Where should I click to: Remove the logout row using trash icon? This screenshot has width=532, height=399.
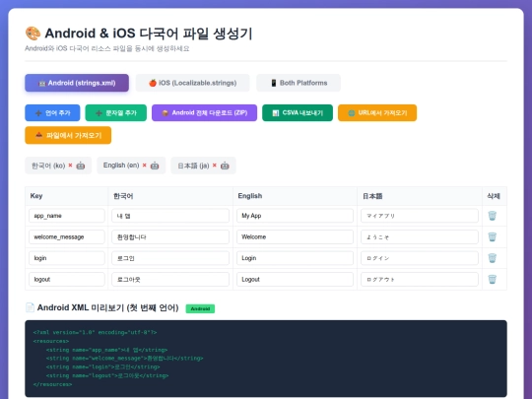pyautogui.click(x=492, y=279)
